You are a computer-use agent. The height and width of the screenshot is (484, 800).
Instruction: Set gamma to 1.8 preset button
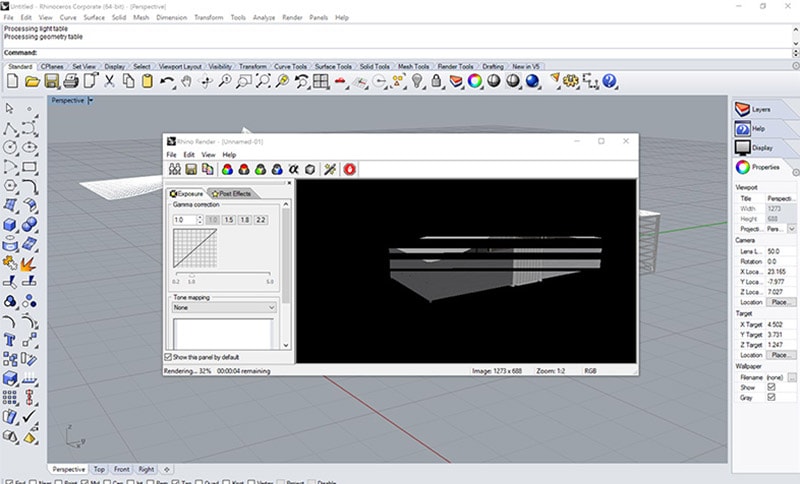(x=245, y=220)
